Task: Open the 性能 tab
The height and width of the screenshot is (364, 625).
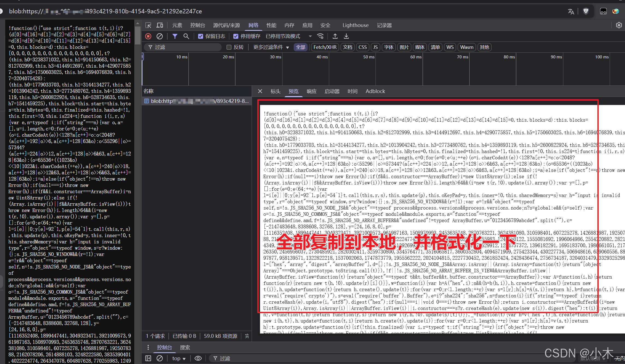Action: point(271,25)
